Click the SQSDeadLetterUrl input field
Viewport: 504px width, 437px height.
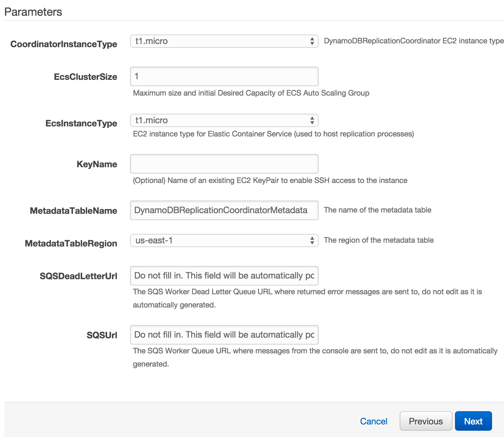[x=224, y=275]
